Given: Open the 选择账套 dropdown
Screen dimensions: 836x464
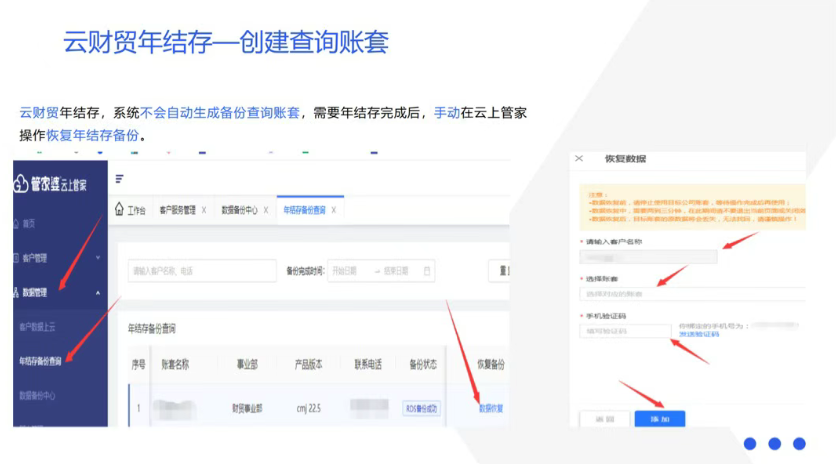Looking at the screenshot, I should (690, 294).
